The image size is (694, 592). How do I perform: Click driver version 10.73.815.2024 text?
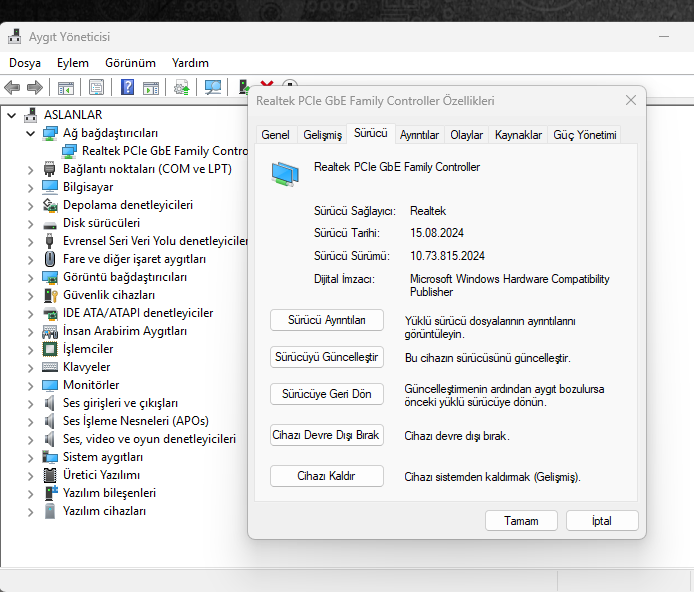[x=447, y=256]
